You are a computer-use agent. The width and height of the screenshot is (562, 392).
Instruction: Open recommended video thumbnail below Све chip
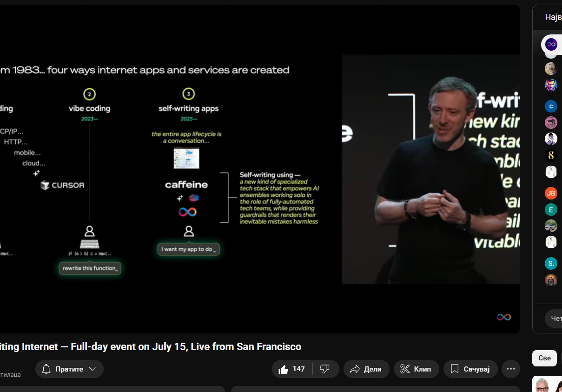pyautogui.click(x=547, y=384)
